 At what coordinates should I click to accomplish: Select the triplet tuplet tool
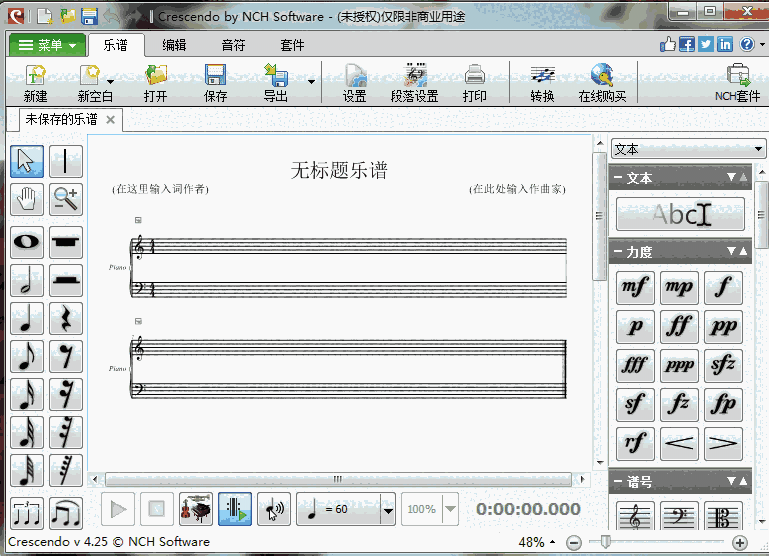(27, 513)
